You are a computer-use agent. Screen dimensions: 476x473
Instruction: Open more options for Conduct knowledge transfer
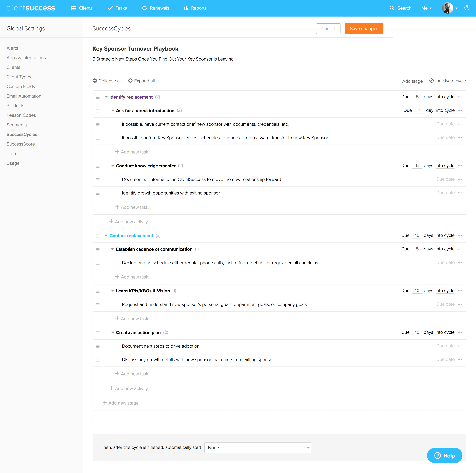[460, 166]
